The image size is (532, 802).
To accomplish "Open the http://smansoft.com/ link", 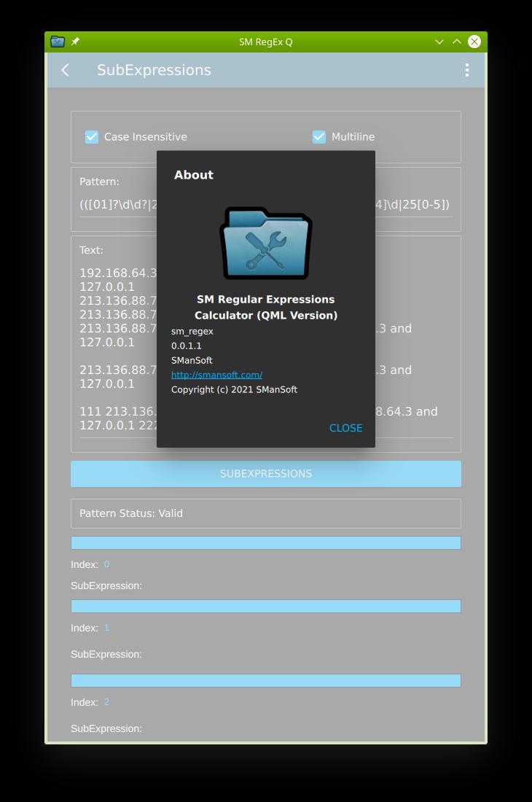I will (216, 375).
